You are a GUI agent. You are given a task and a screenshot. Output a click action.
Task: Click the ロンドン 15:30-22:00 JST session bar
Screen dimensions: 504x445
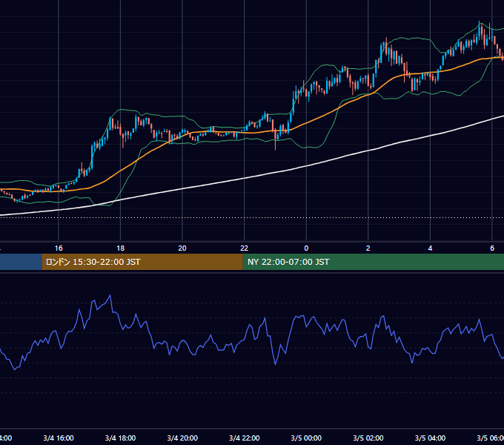click(142, 262)
